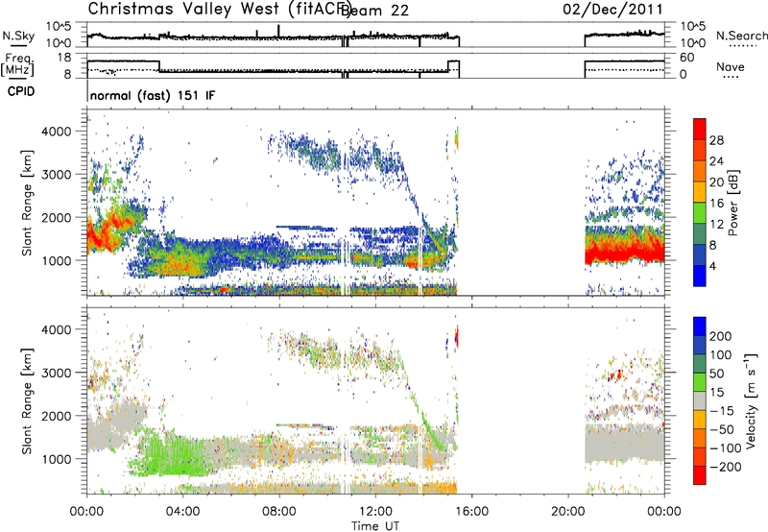The width and height of the screenshot is (768, 532).
Task: Click the 'N.Search' legend label
Action: [741, 36]
